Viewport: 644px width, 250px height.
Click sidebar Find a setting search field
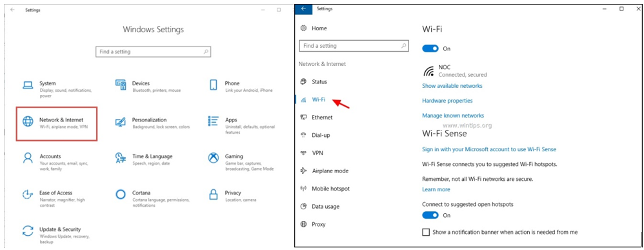pos(354,46)
